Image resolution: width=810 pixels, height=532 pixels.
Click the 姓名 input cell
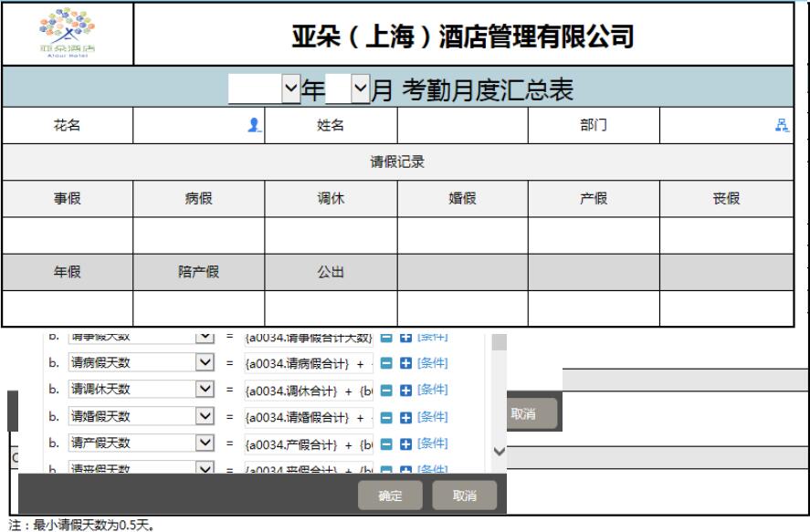tap(462, 125)
